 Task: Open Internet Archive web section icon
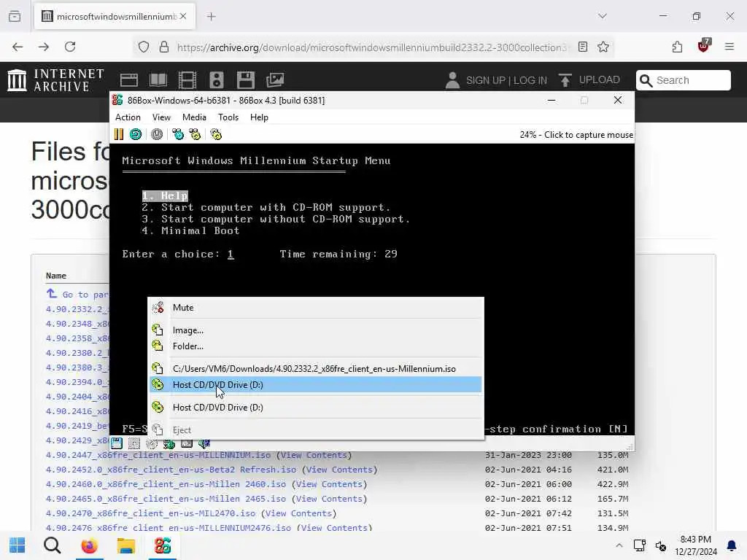[128, 80]
